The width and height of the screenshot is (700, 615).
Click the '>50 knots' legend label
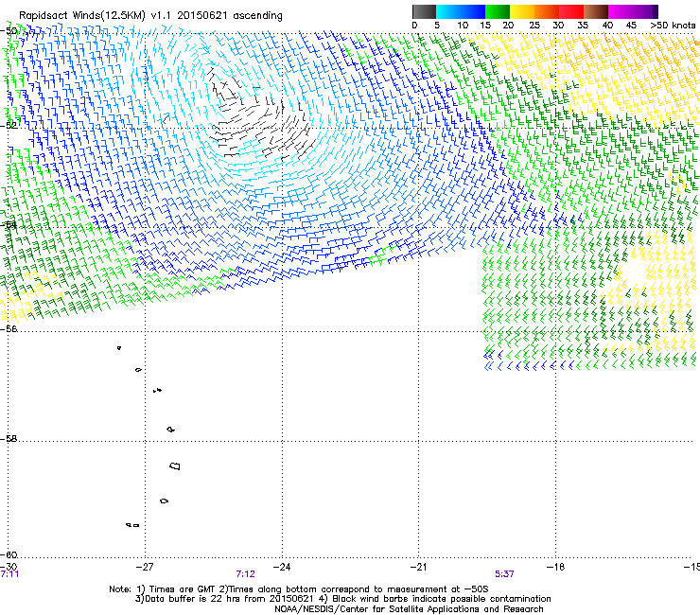pyautogui.click(x=673, y=26)
